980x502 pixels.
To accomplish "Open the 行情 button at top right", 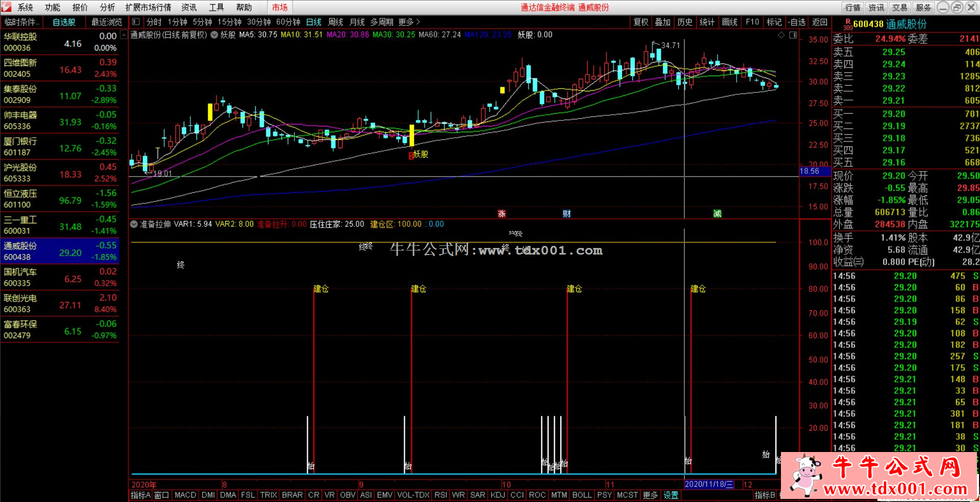I will tap(853, 7).
